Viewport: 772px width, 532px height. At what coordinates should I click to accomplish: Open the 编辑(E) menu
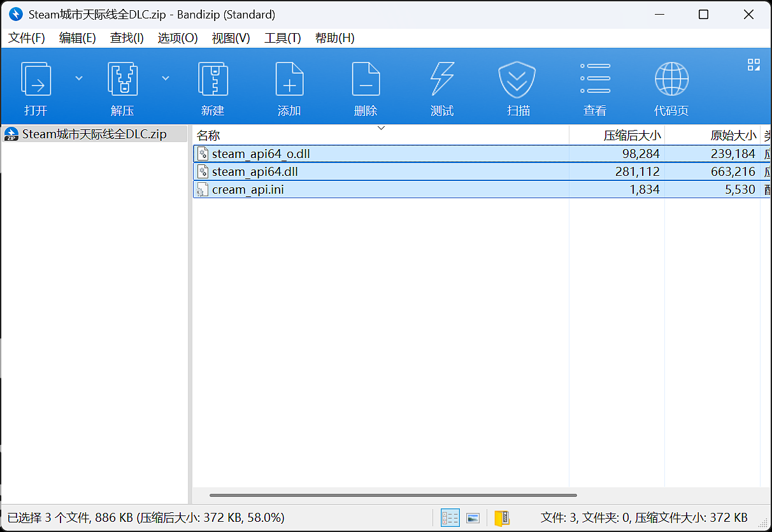click(78, 38)
